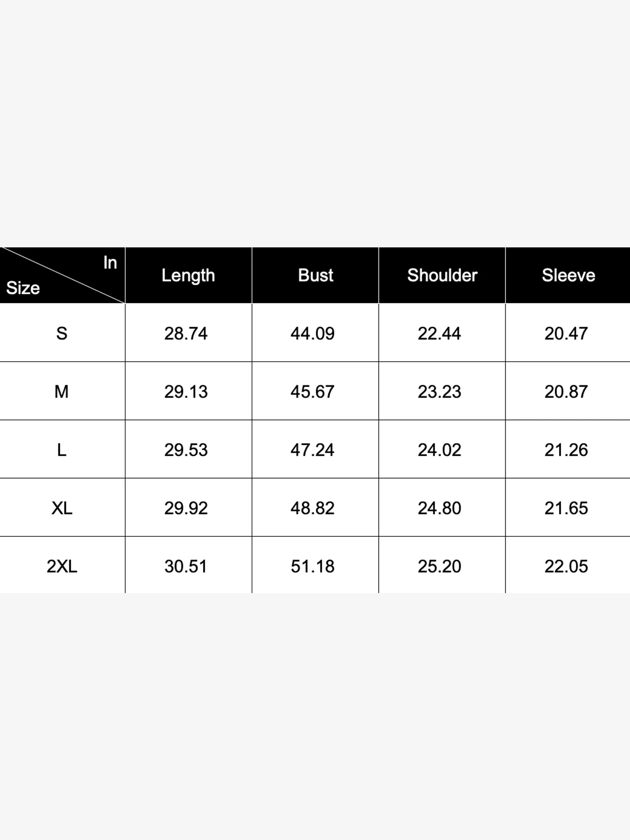Click the Sleeve column header
The image size is (630, 840).
pyautogui.click(x=568, y=276)
